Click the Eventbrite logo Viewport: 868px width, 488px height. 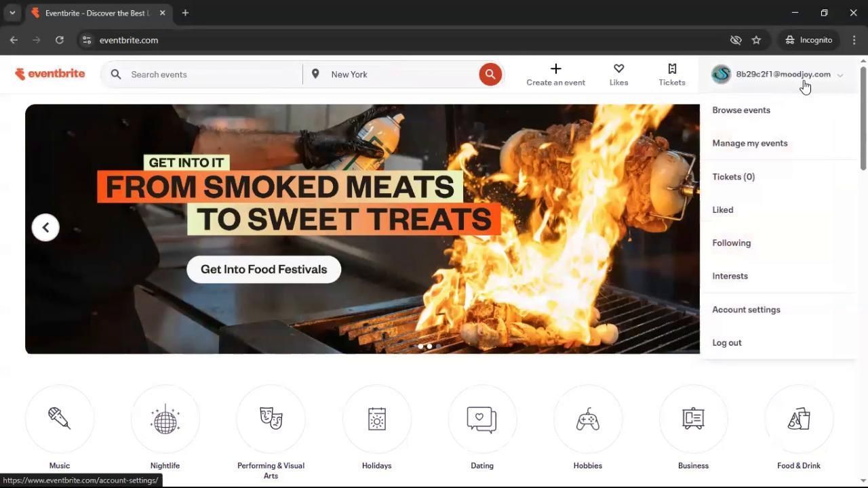50,74
